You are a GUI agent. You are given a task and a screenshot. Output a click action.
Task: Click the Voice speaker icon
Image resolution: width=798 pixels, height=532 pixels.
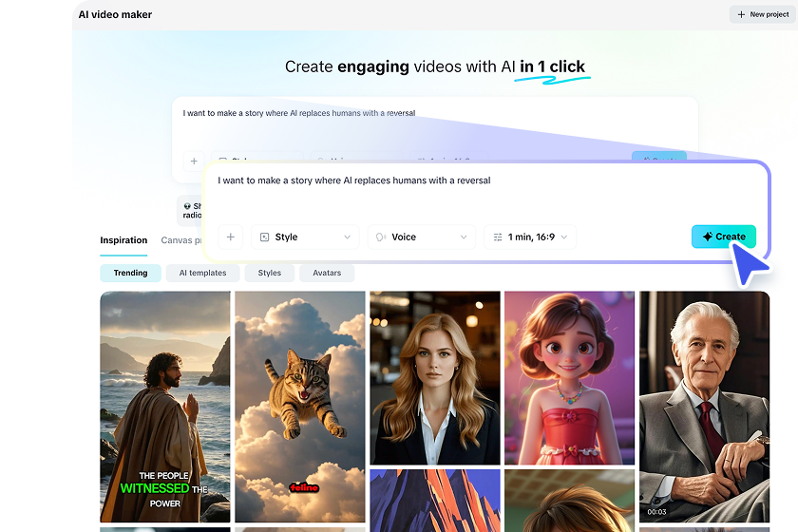click(381, 237)
